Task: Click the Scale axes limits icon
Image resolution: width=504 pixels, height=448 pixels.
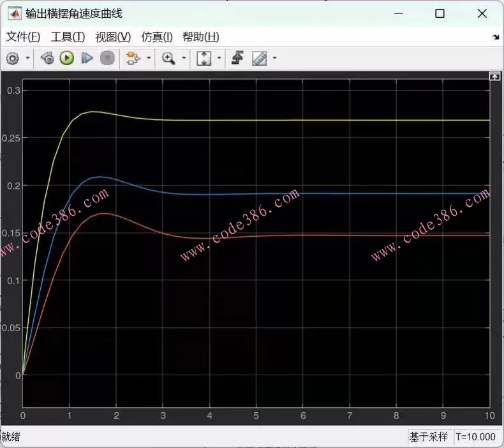Action: pos(204,59)
